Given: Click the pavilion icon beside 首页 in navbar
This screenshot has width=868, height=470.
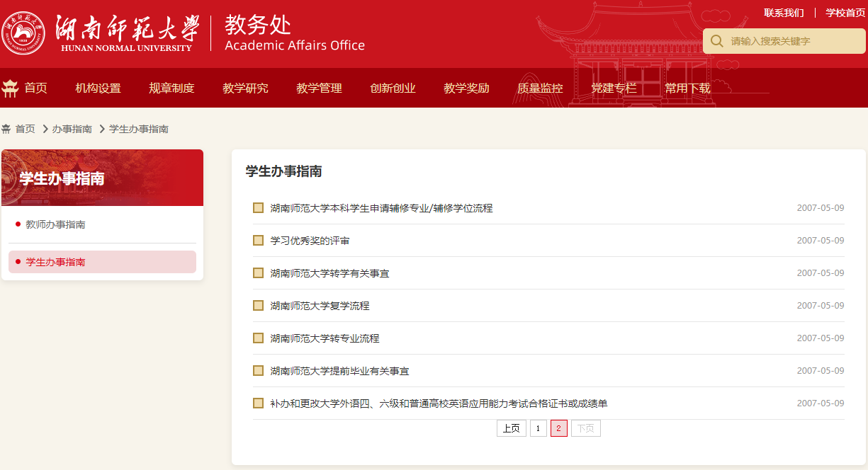Looking at the screenshot, I should click(x=10, y=88).
